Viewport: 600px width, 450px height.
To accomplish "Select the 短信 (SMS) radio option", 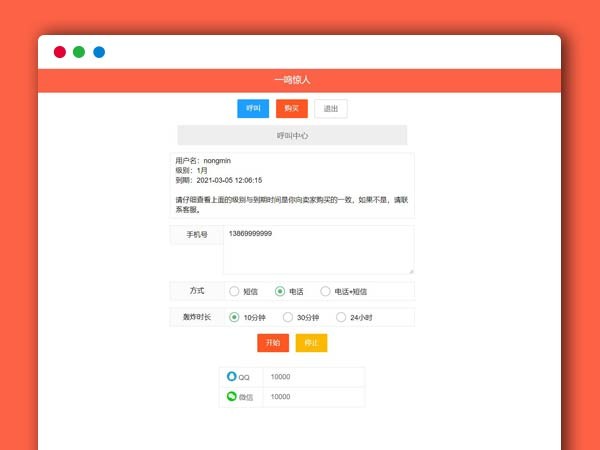I will coord(234,291).
